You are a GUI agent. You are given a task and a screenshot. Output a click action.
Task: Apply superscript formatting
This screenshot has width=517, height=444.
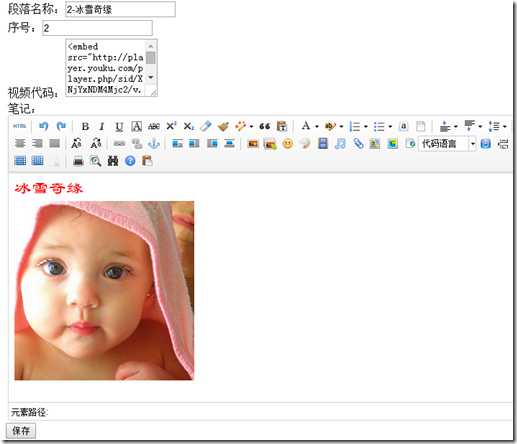point(171,126)
